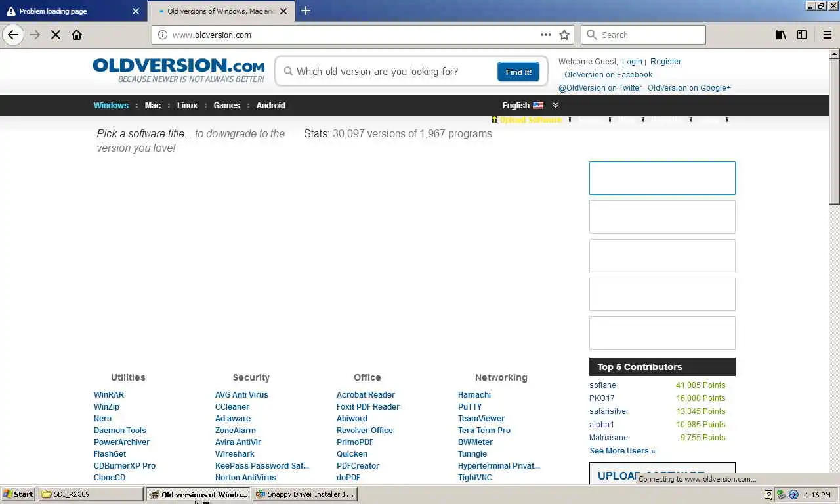
Task: Click the Register link
Action: pyautogui.click(x=666, y=61)
